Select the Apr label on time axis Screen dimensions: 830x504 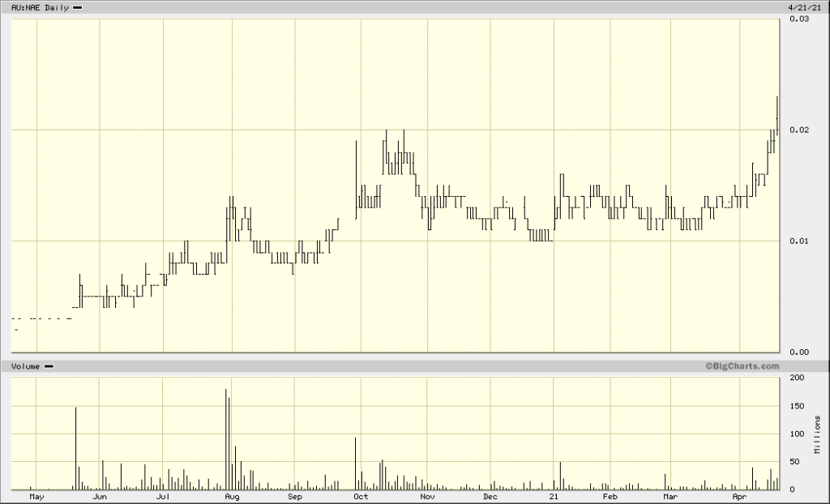point(739,497)
